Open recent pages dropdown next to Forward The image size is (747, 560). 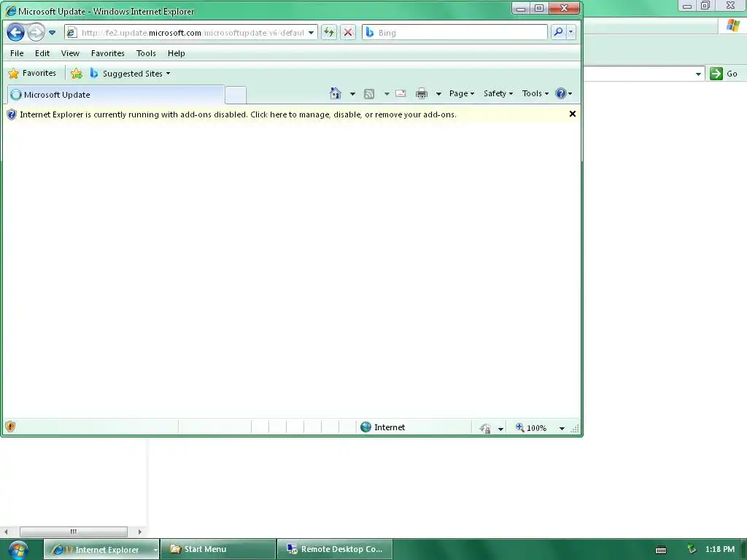point(53,32)
